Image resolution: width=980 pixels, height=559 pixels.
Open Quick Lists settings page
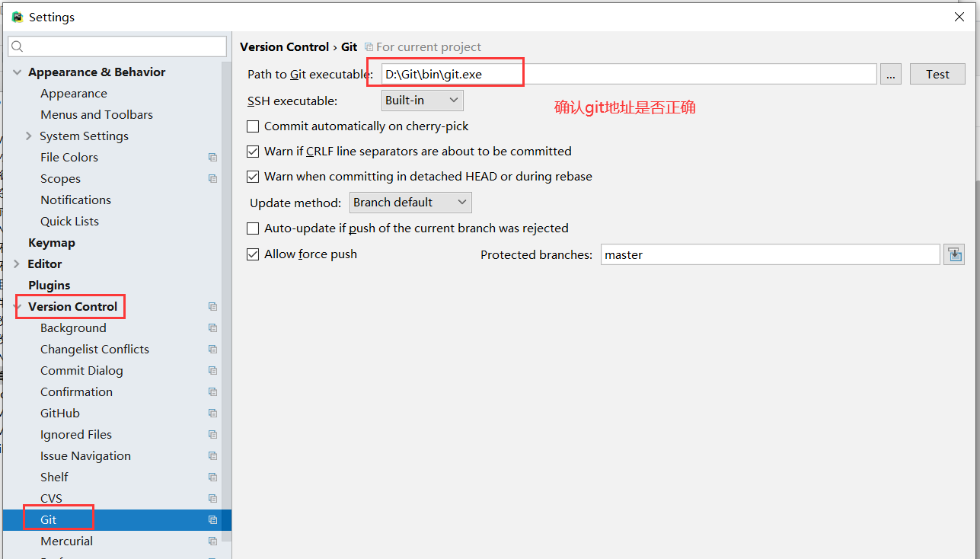coord(69,222)
